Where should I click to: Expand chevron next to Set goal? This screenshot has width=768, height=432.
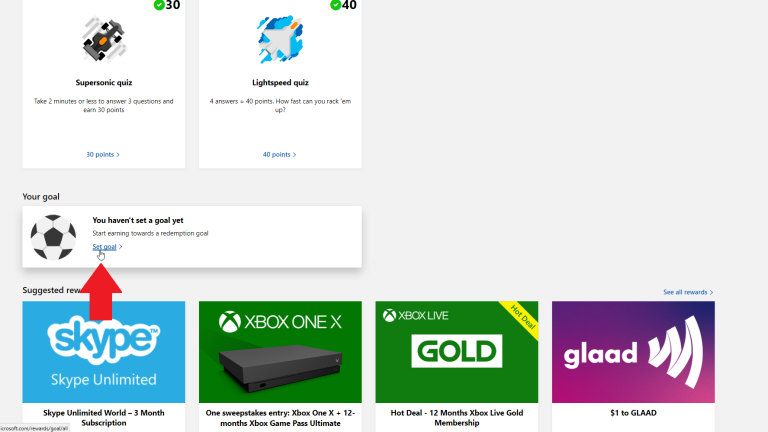pos(120,247)
